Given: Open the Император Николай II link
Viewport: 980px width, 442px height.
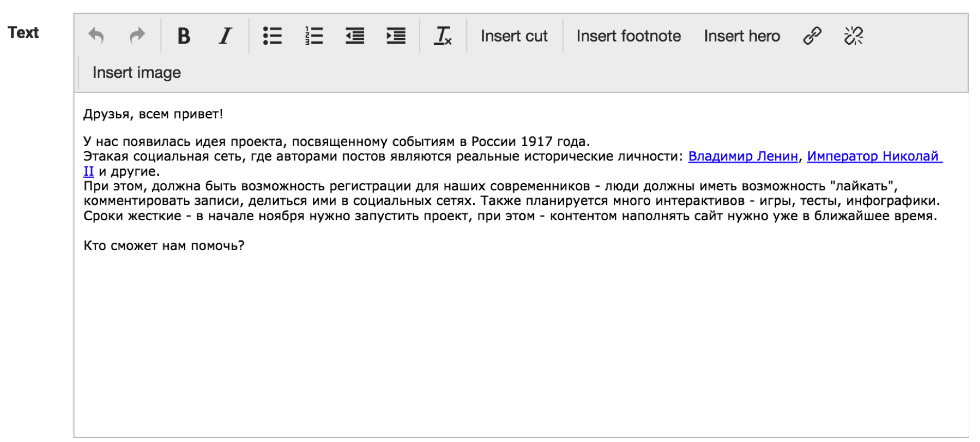Looking at the screenshot, I should click(875, 156).
